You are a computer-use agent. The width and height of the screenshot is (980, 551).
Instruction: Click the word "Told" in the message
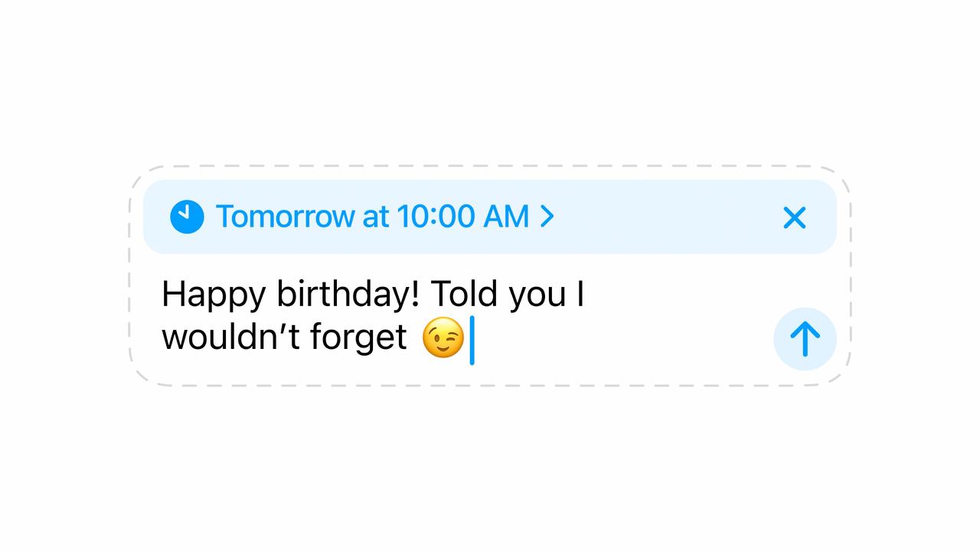(464, 293)
